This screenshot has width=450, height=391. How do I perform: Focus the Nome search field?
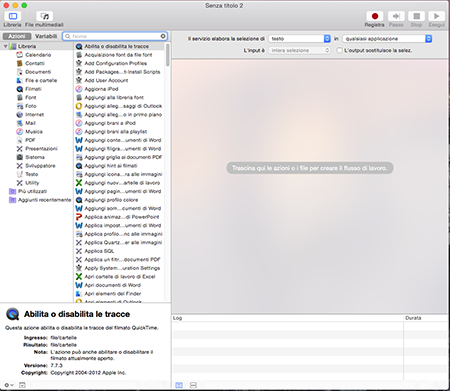(x=115, y=36)
